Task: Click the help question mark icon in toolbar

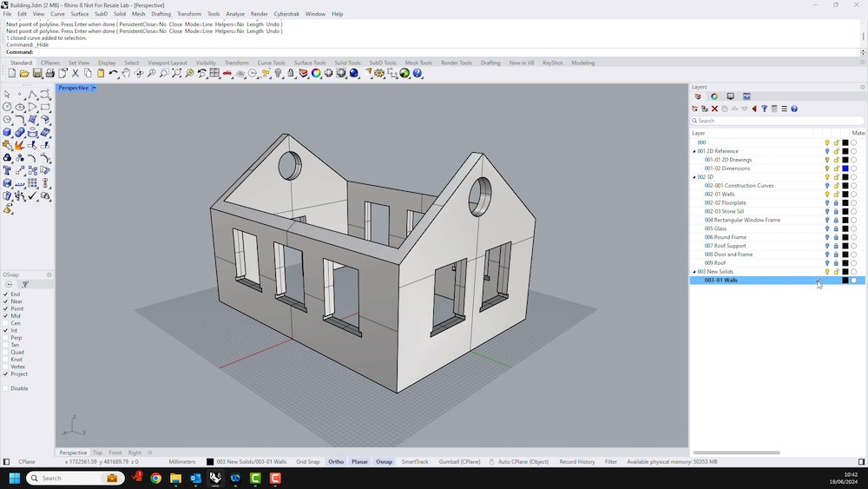Action: click(x=418, y=74)
